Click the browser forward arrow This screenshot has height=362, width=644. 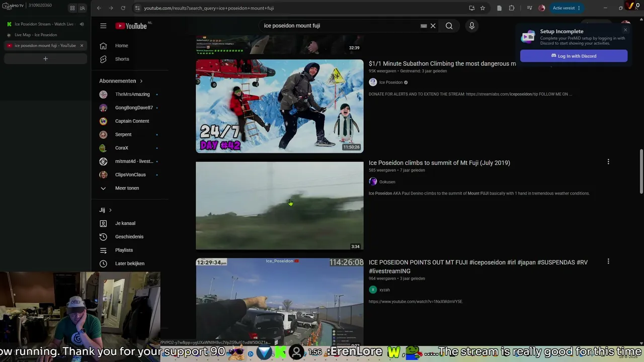(x=111, y=8)
